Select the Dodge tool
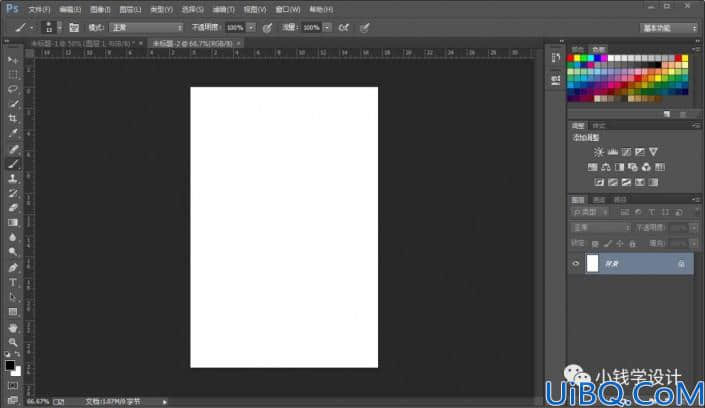The image size is (705, 408). click(x=13, y=252)
